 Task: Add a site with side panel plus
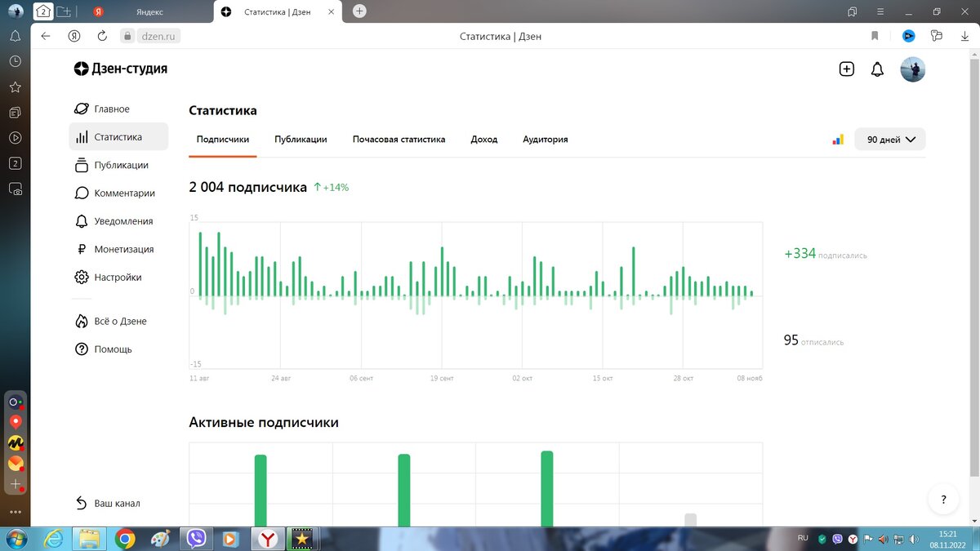coord(15,485)
